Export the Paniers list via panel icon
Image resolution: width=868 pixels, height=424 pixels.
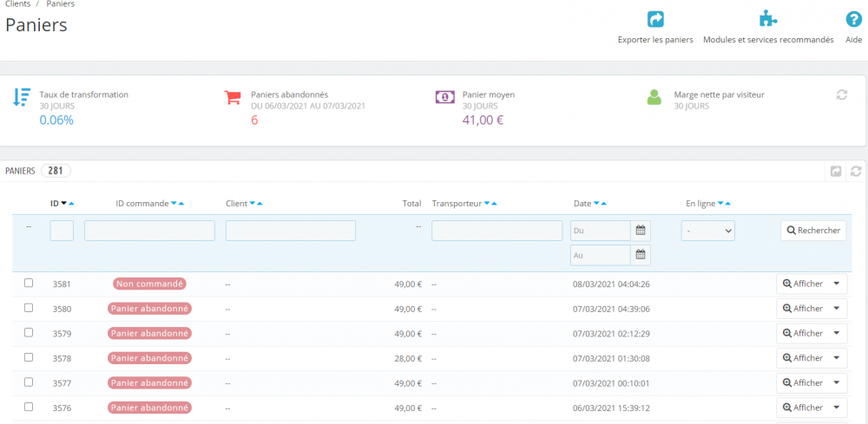tap(836, 172)
